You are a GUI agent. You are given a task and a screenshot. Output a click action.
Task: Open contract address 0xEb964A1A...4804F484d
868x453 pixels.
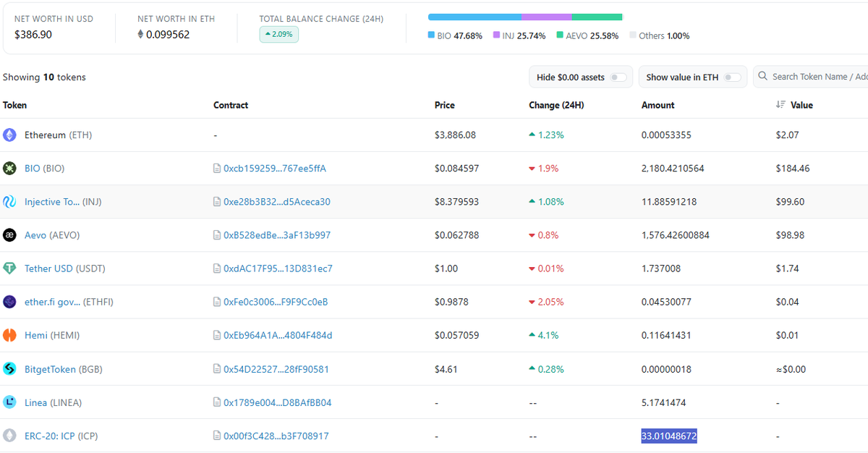278,335
